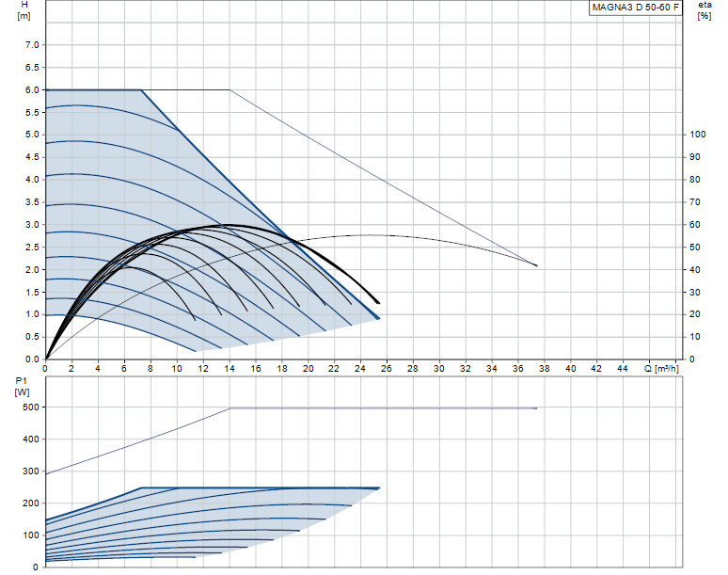Click the 14 tick on flow axis
The image size is (728, 575).
[229, 368]
